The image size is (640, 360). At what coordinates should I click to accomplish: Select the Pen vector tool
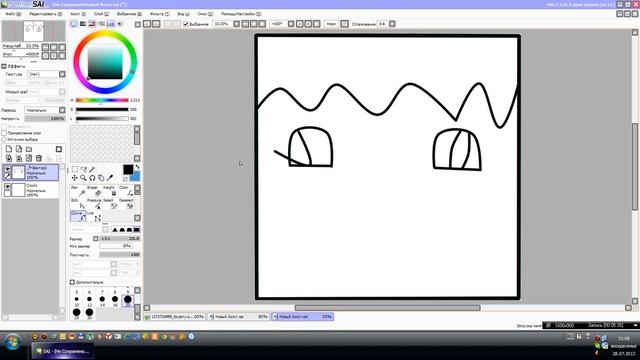78,191
